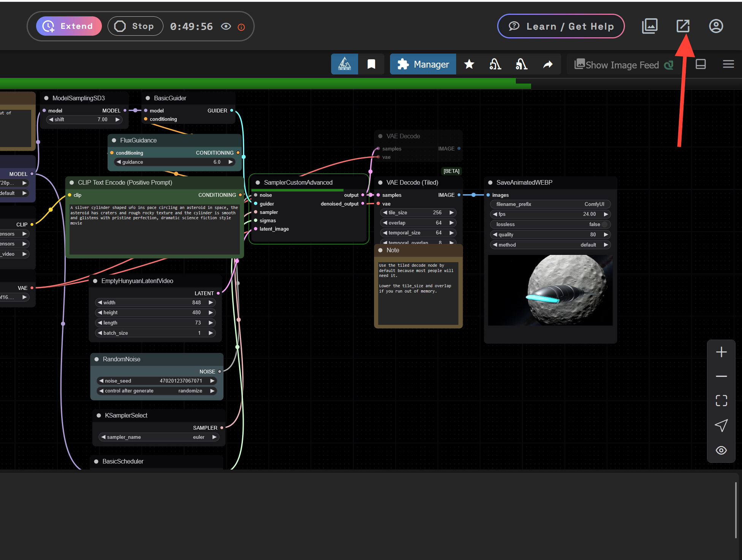The height and width of the screenshot is (560, 742).
Task: Open the hamburger menu at top right
Action: point(728,64)
